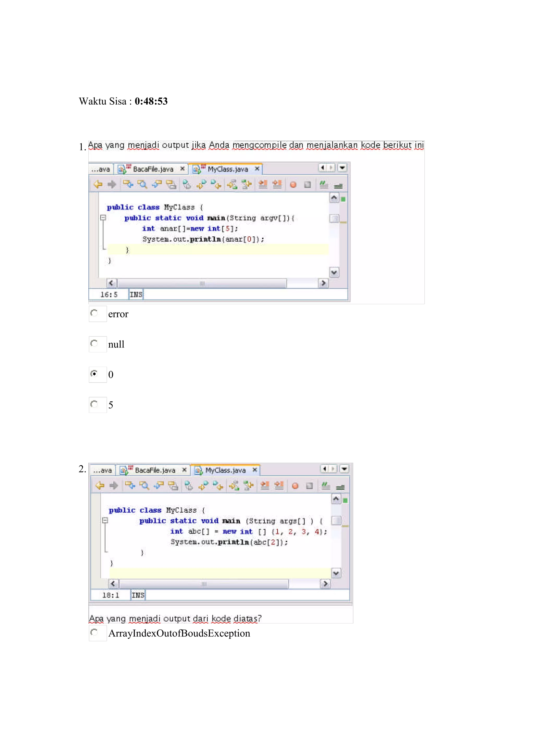
Task: Click the scroll-tabs-left arrow in question 2 editor
Action: [325, 469]
